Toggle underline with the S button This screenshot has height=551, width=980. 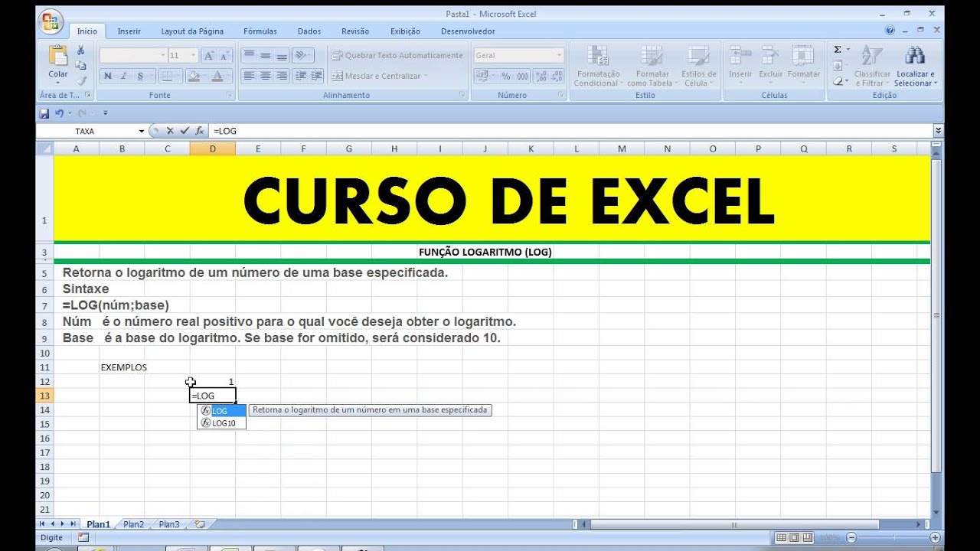pyautogui.click(x=140, y=76)
